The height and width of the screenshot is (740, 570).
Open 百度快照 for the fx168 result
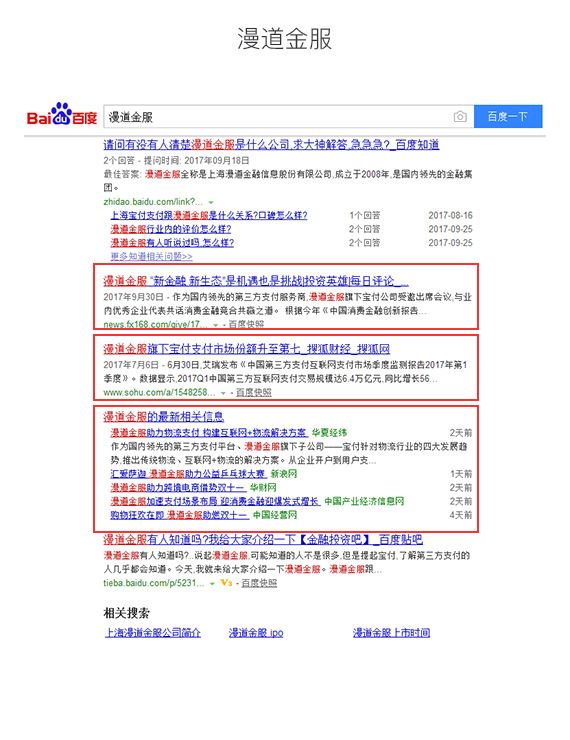point(246,324)
